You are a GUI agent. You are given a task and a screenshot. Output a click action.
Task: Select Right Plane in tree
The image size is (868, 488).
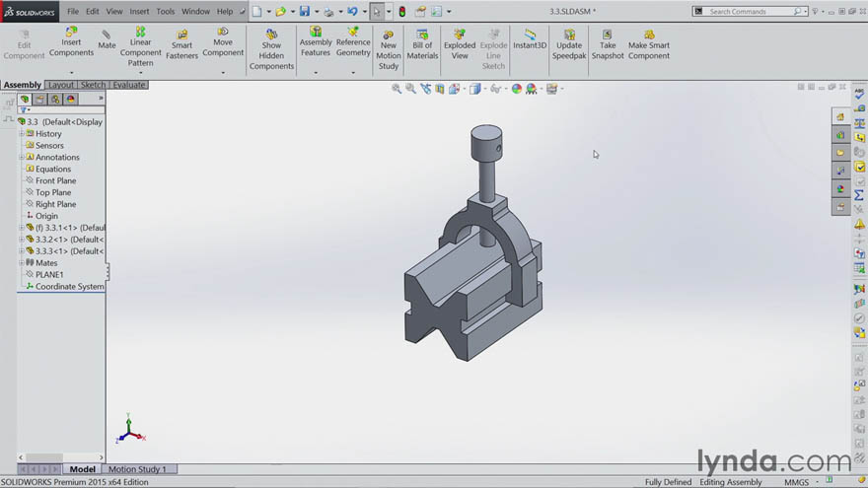55,204
